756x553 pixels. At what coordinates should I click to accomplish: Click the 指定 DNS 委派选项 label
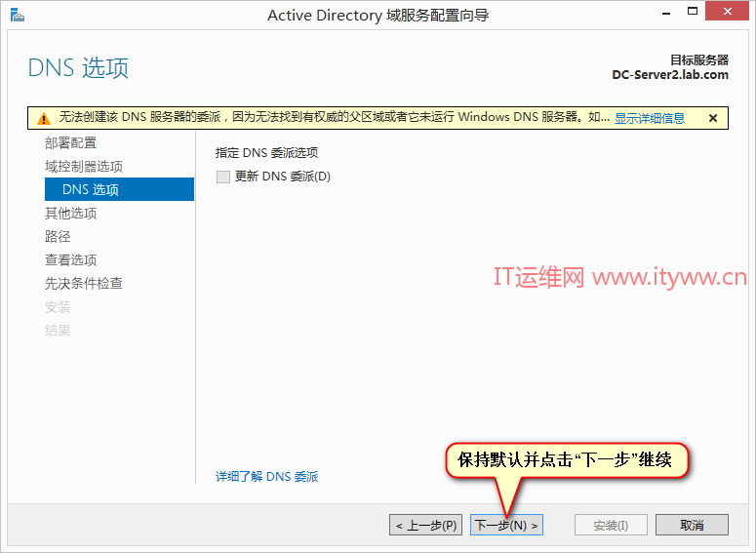(x=266, y=153)
